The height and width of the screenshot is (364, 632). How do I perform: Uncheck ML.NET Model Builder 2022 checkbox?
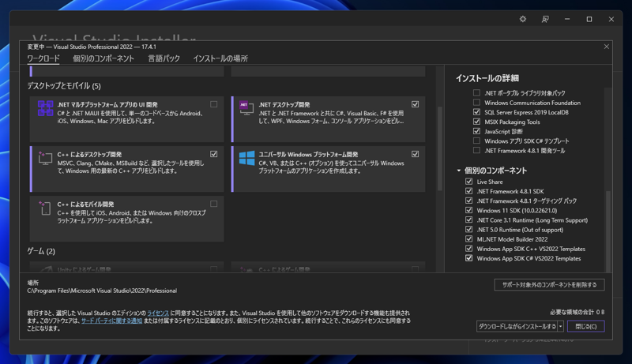coord(468,239)
